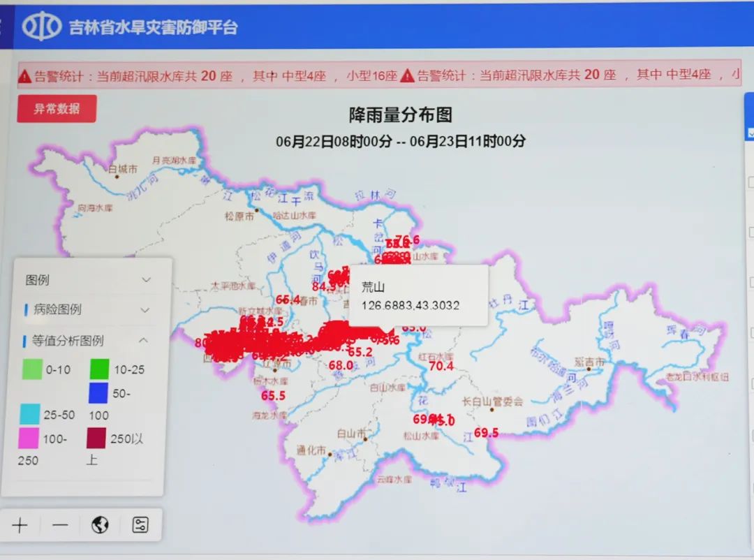Select the 延吉市 city marker

click(x=589, y=369)
